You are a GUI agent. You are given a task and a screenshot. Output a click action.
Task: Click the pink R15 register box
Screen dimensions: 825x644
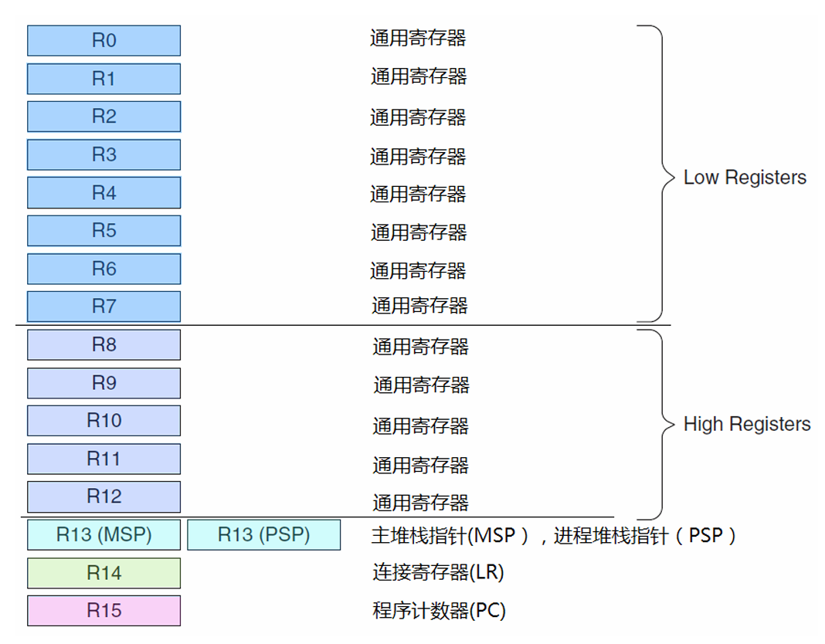point(104,611)
